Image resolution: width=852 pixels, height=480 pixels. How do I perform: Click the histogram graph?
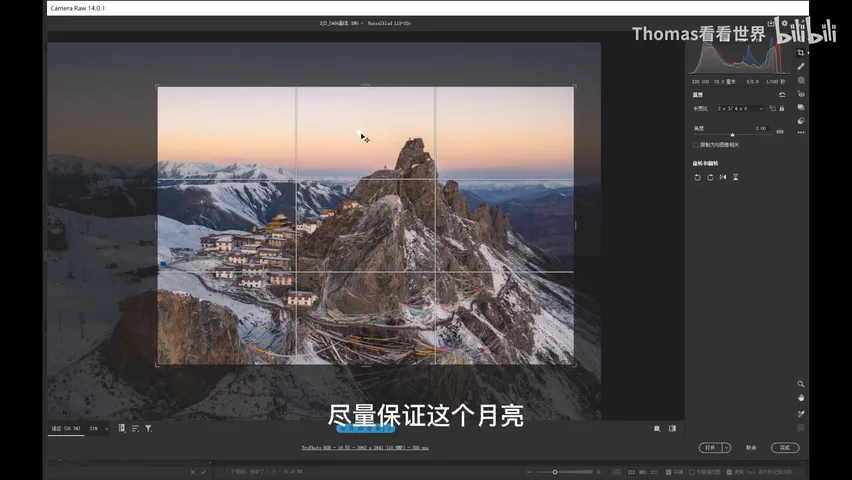tap(740, 58)
